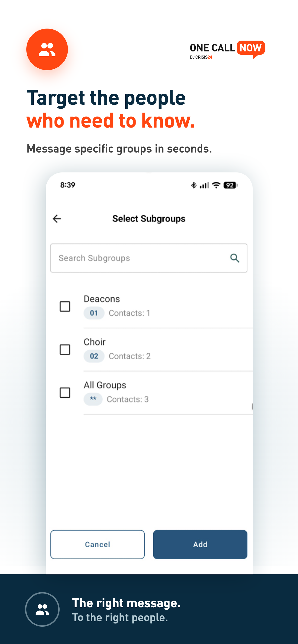Tap the ** badge under All Groups
Image resolution: width=298 pixels, height=644 pixels.
93,399
